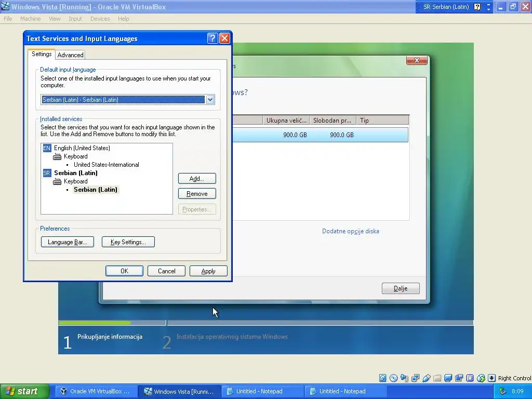The image size is (532, 399).
Task: Click the Tip column header
Action: click(382, 120)
